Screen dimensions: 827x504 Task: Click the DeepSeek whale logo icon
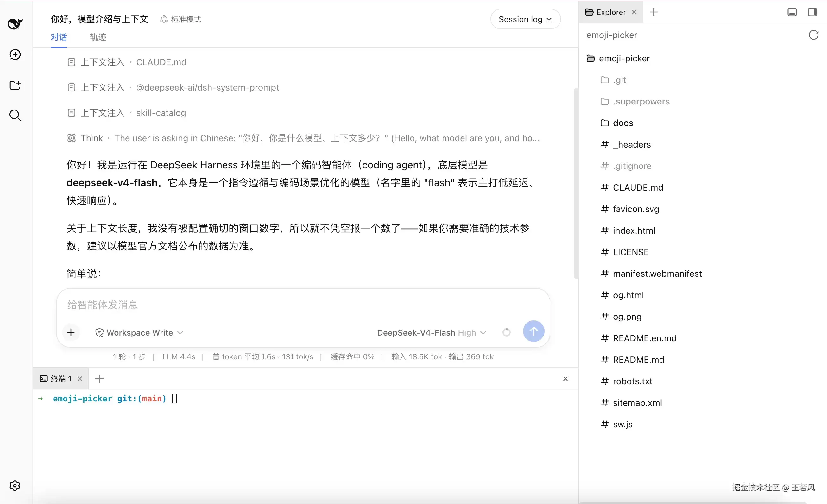coord(15,23)
